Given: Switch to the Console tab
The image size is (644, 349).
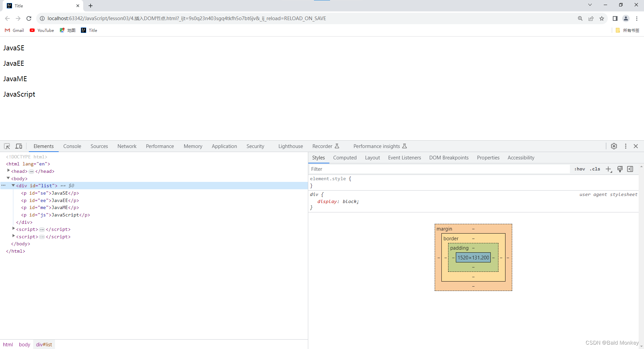Looking at the screenshot, I should tap(72, 146).
